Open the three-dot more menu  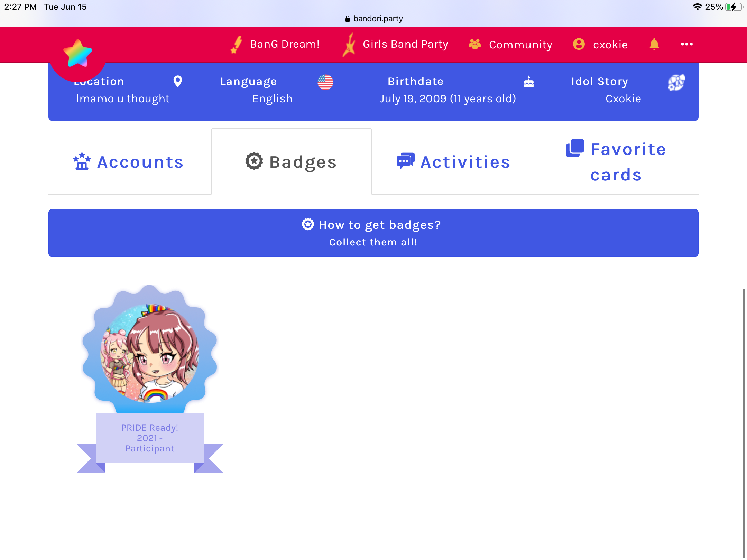coord(686,44)
